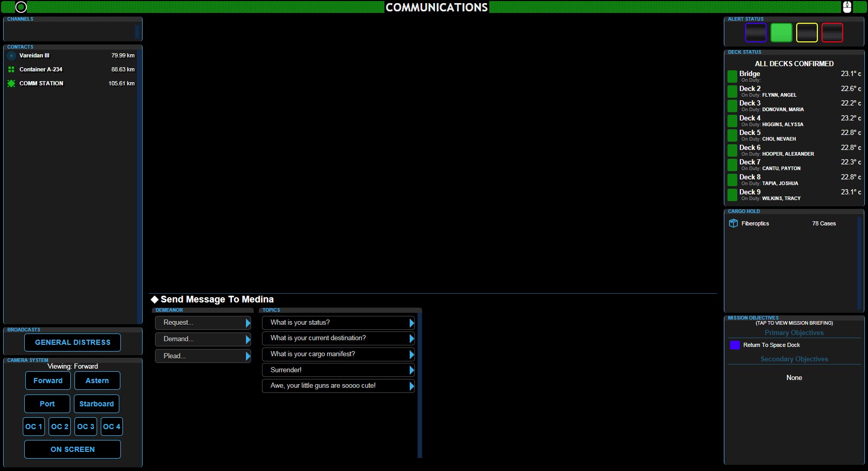Choose the 'Surrender!' topic

[338, 370]
